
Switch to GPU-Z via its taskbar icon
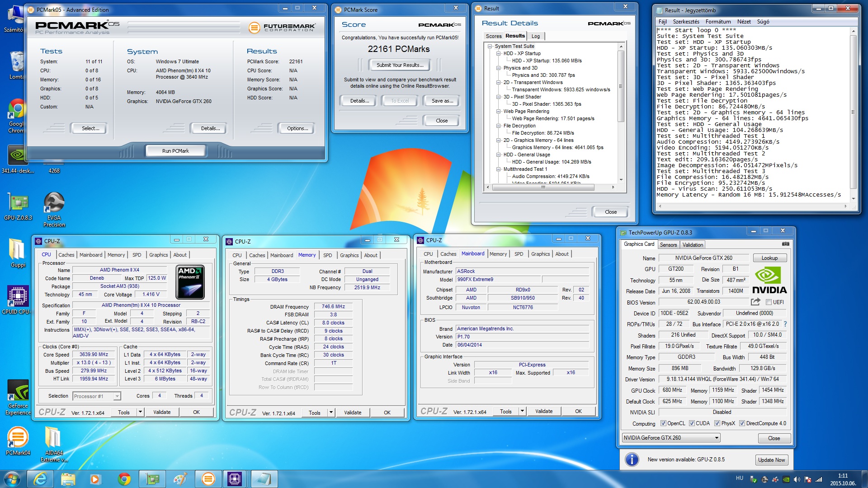[x=152, y=479]
